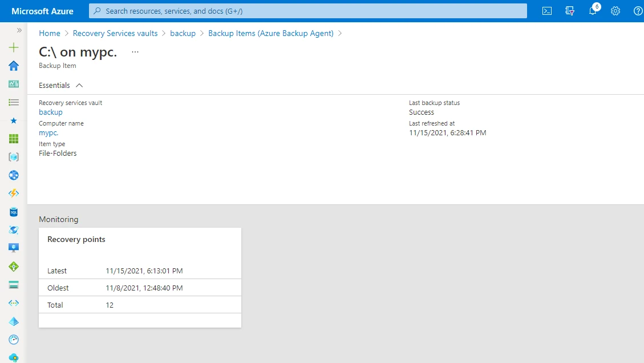Screen dimensions: 644x363
Task: Create a new resource from the sidebar
Action: [13, 47]
